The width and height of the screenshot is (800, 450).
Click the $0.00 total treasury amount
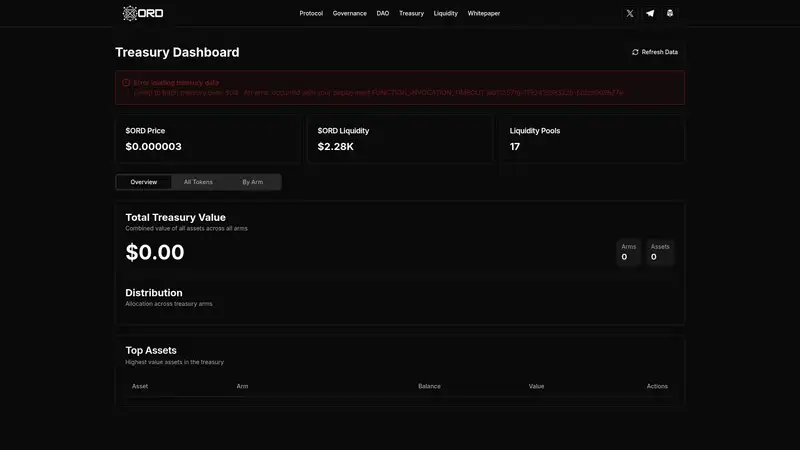pos(155,252)
